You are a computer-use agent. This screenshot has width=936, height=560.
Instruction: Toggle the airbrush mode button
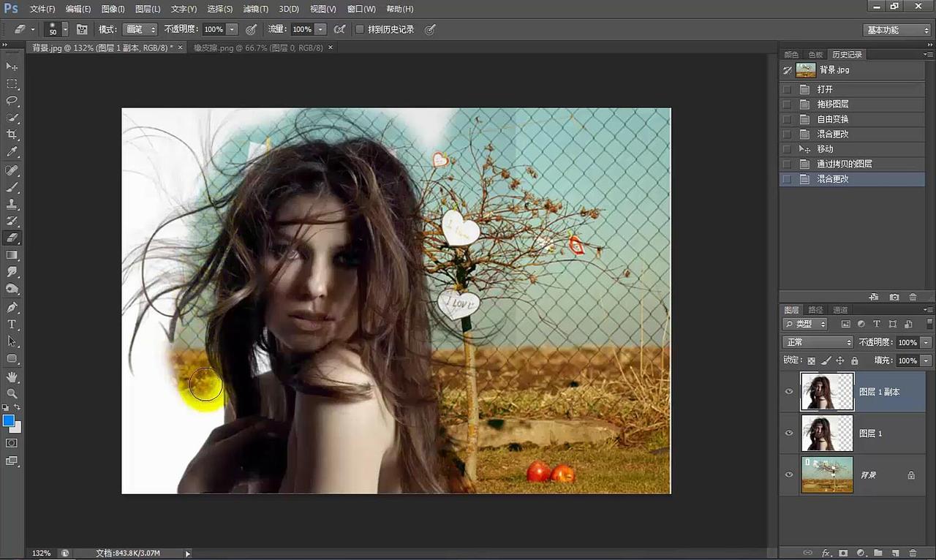click(339, 29)
